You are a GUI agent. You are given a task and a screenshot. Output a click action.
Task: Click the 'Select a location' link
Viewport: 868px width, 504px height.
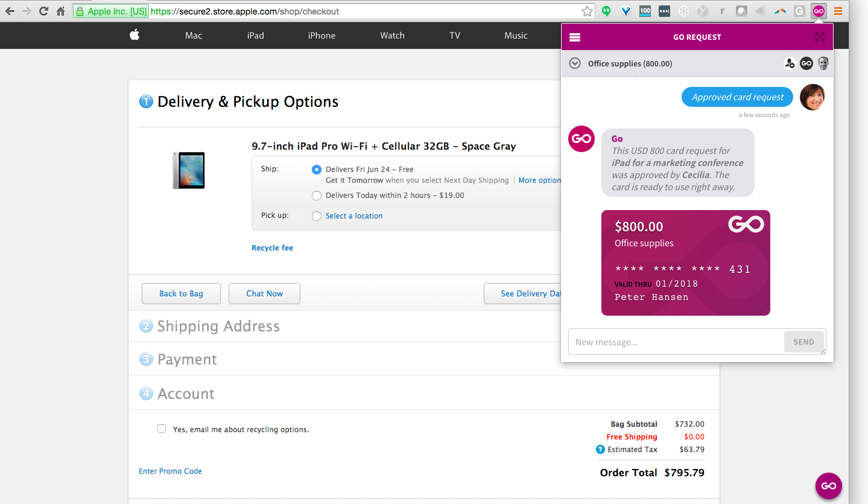point(354,216)
